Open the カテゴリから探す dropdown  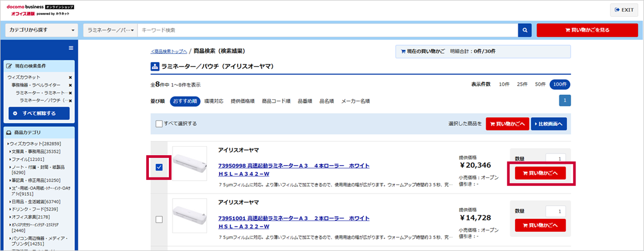click(42, 30)
